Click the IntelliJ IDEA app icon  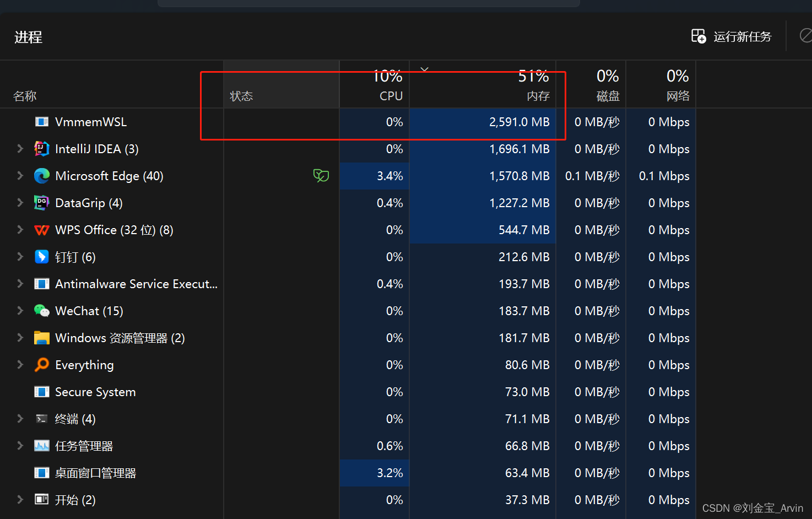pyautogui.click(x=42, y=149)
